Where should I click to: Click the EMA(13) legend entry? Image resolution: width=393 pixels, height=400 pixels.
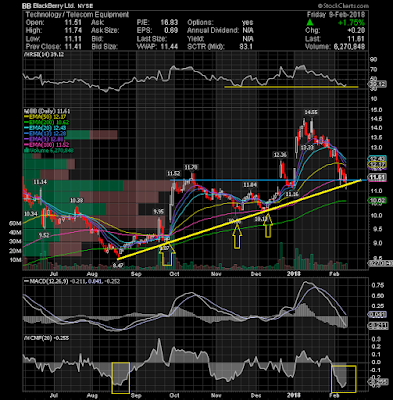coord(46,134)
